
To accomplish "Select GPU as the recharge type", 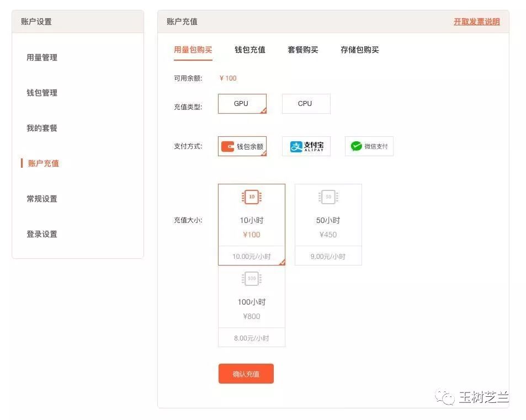I will [242, 103].
